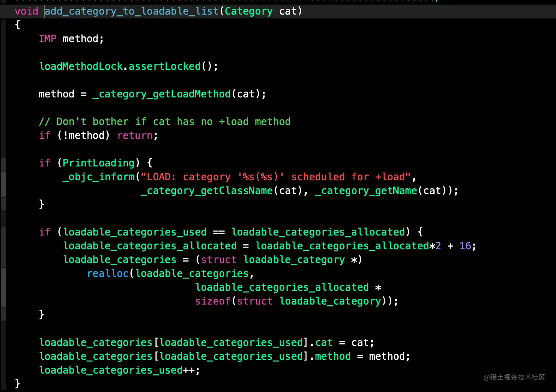Click loadMethodLock in the assertLocked line
Image resolution: width=556 pixels, height=392 pixels.
point(81,66)
